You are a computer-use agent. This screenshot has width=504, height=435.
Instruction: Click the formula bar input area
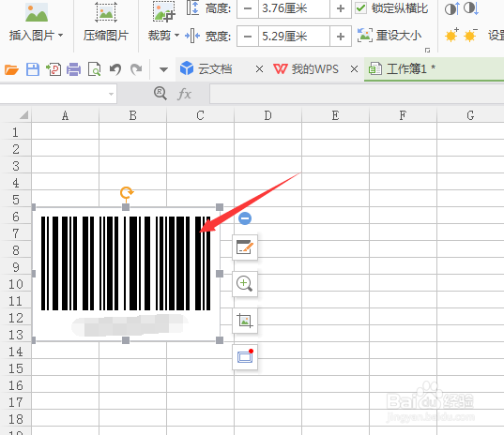point(357,94)
